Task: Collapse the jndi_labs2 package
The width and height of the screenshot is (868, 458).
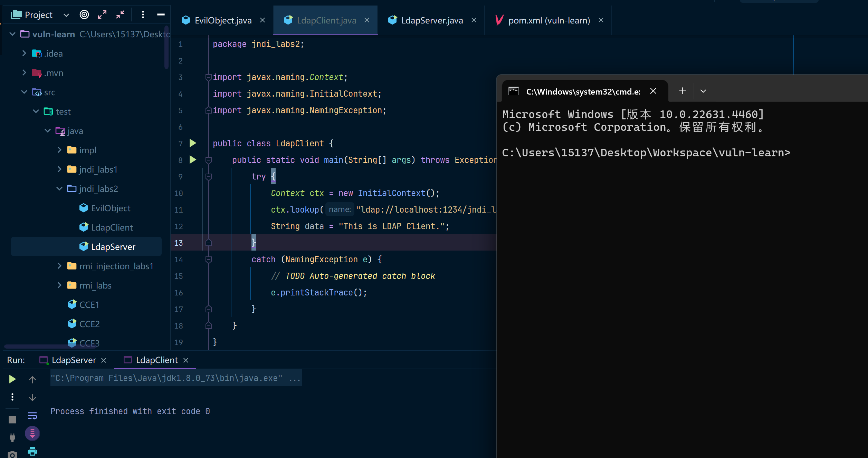Action: [59, 188]
